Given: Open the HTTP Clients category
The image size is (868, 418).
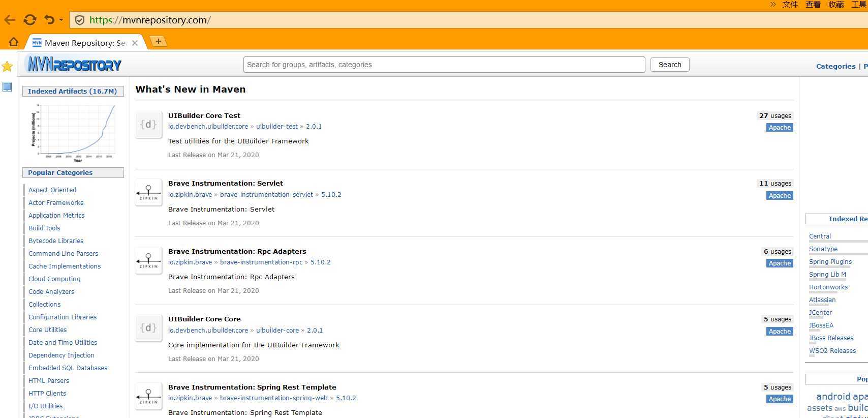Looking at the screenshot, I should pos(47,394).
